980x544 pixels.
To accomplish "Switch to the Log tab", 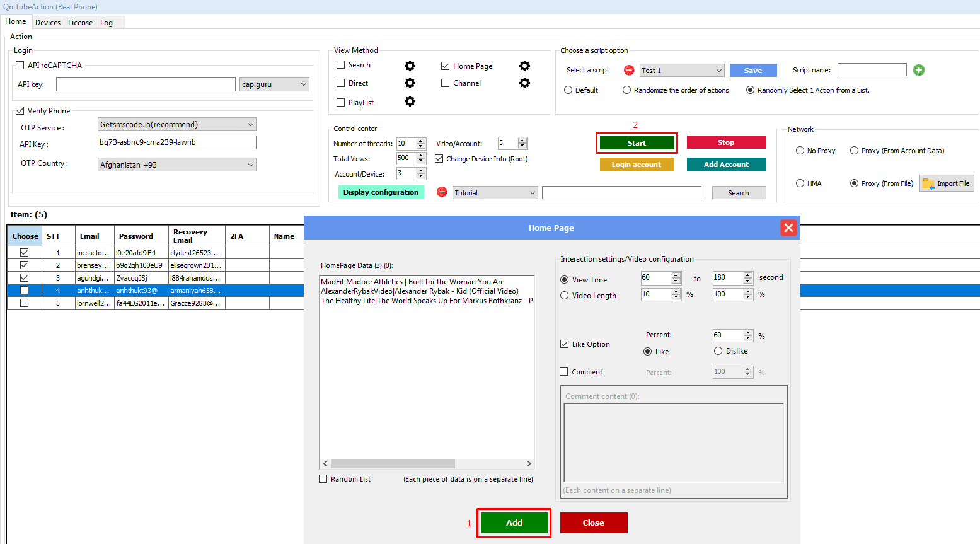I will pyautogui.click(x=107, y=22).
